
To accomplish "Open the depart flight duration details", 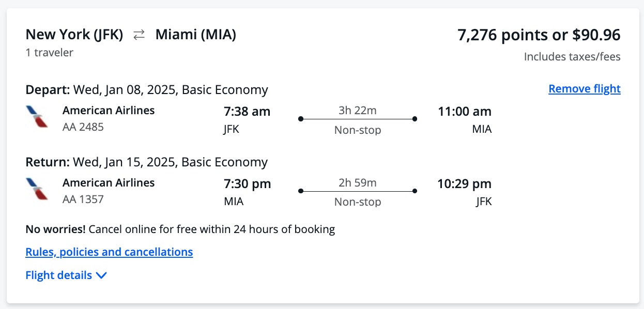I will (357, 110).
